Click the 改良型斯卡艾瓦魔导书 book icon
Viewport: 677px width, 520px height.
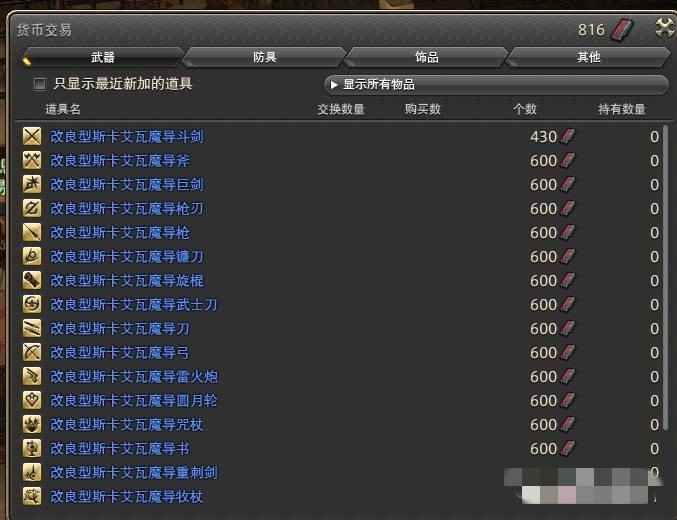pos(32,448)
